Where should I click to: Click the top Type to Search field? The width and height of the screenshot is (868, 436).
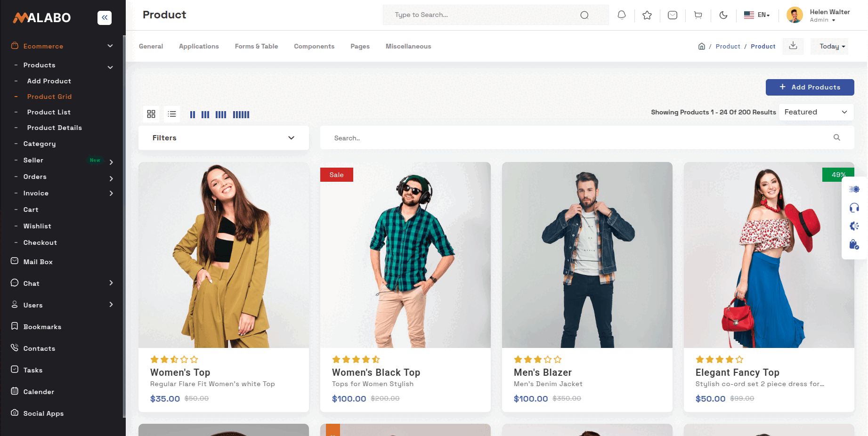click(x=495, y=15)
